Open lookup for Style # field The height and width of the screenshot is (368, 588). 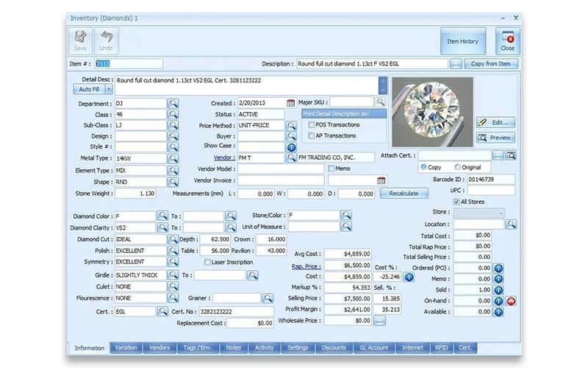pyautogui.click(x=173, y=146)
